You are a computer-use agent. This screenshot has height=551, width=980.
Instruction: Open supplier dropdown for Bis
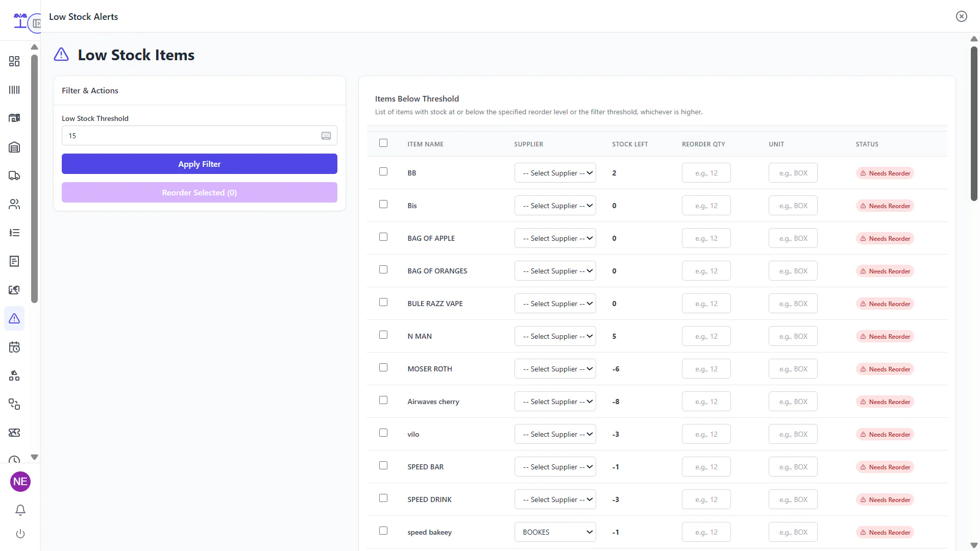[555, 206]
